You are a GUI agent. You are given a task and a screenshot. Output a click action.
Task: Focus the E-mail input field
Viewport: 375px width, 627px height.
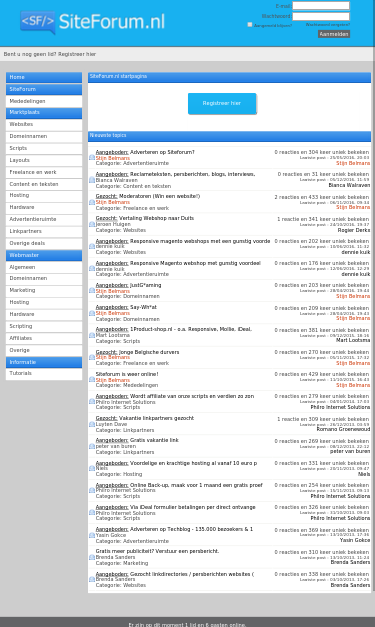tap(321, 6)
